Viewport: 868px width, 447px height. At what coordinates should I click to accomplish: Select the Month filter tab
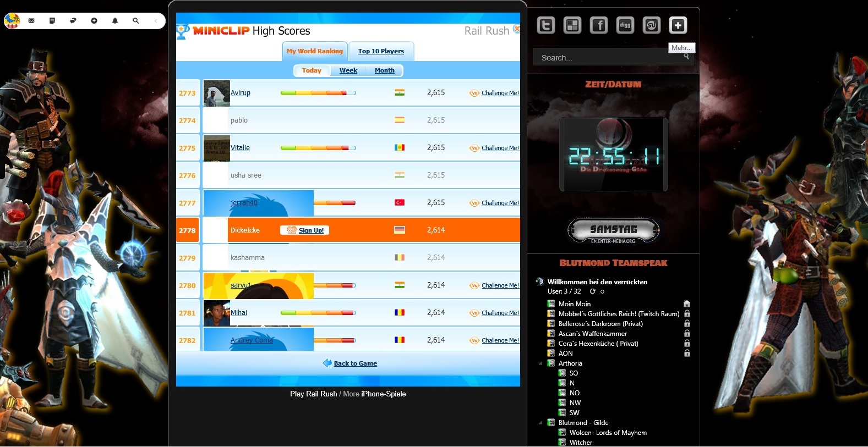pos(384,70)
